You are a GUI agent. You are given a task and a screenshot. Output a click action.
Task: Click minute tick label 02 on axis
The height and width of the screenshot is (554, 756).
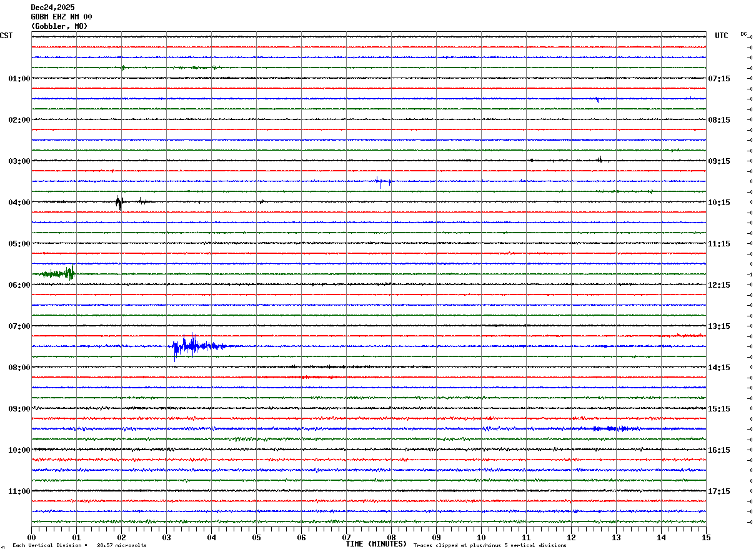pyautogui.click(x=121, y=537)
